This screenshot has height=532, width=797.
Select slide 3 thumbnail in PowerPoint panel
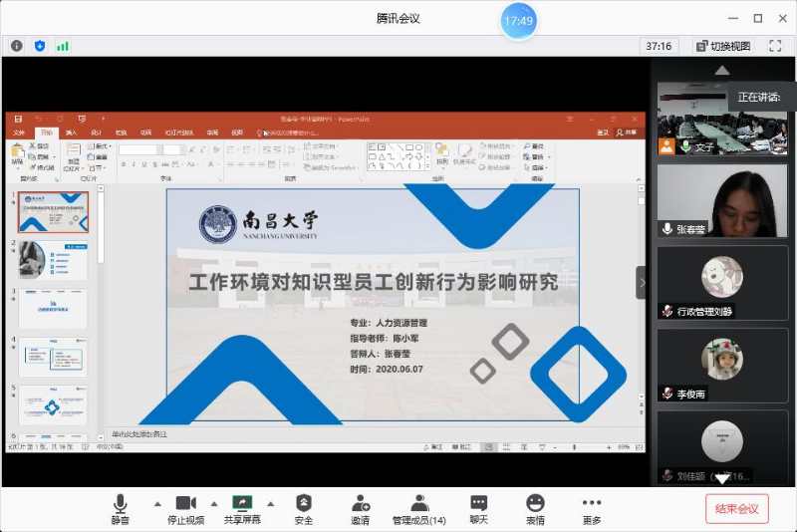pyautogui.click(x=54, y=309)
